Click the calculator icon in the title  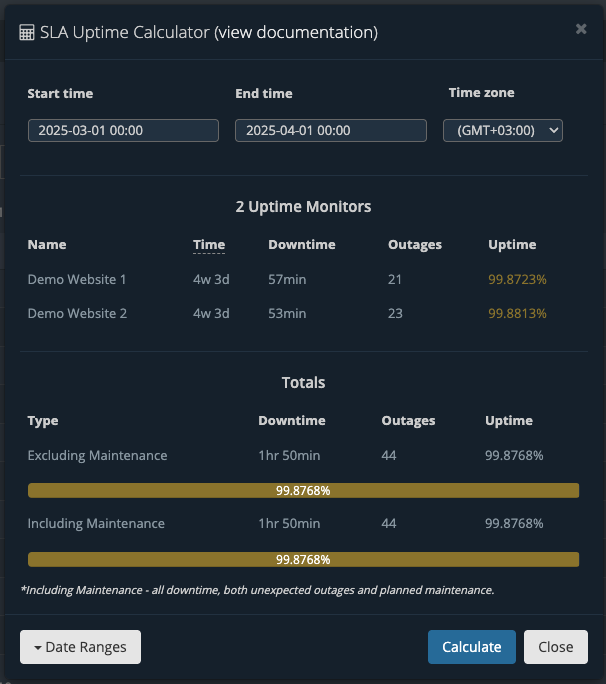[x=27, y=33]
